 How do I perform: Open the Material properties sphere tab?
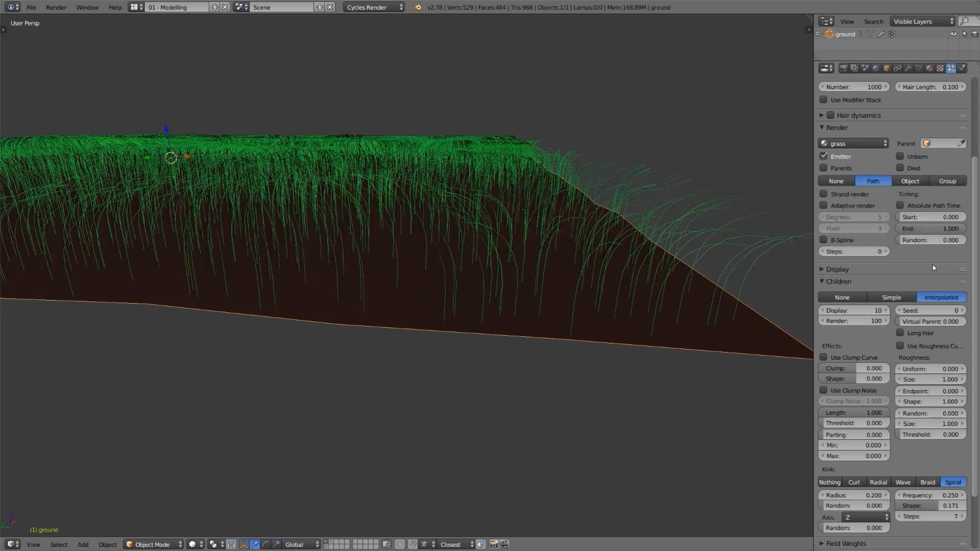click(929, 68)
